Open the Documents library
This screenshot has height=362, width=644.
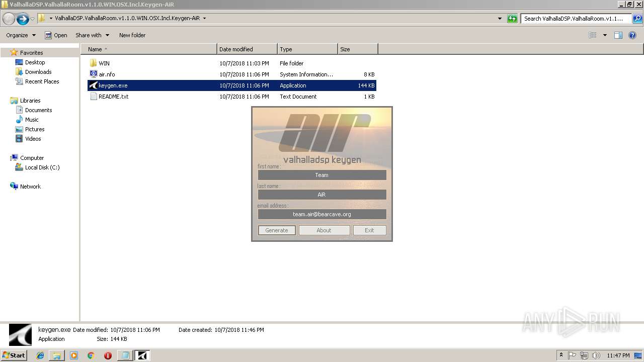click(x=38, y=110)
